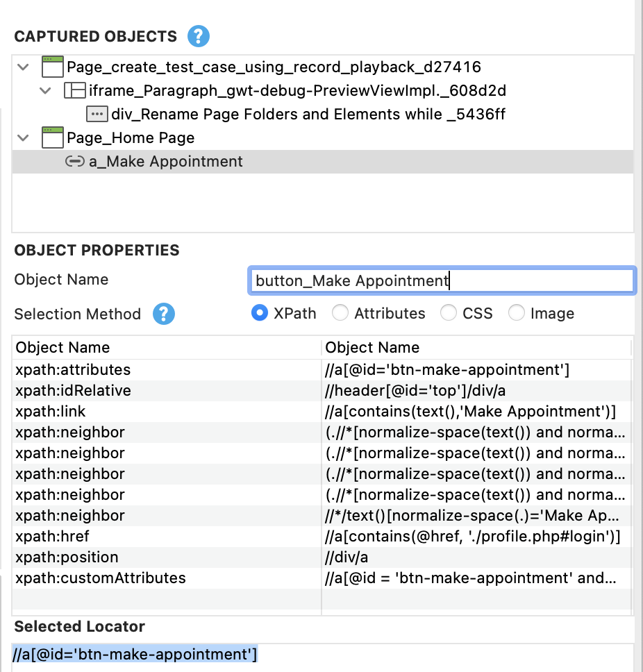
Task: Click the iframe icon beside iframe_Paragraph_gwt-debug-PreviewViewImpl
Action: point(75,91)
